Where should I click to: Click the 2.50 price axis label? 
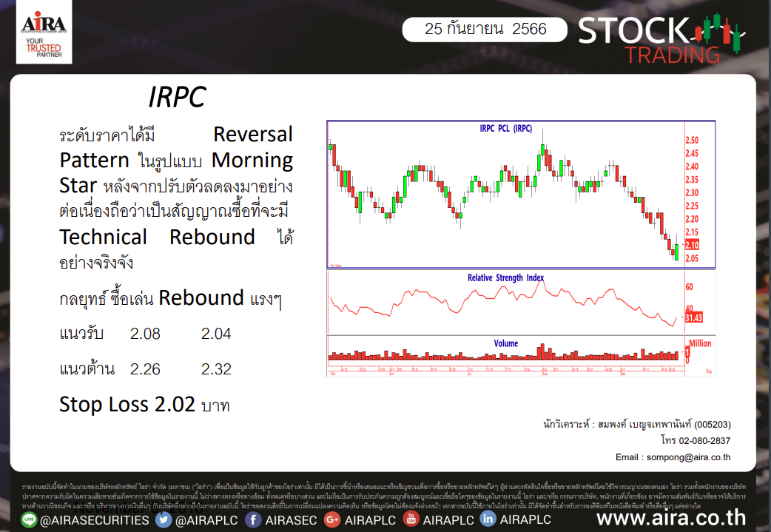click(692, 140)
